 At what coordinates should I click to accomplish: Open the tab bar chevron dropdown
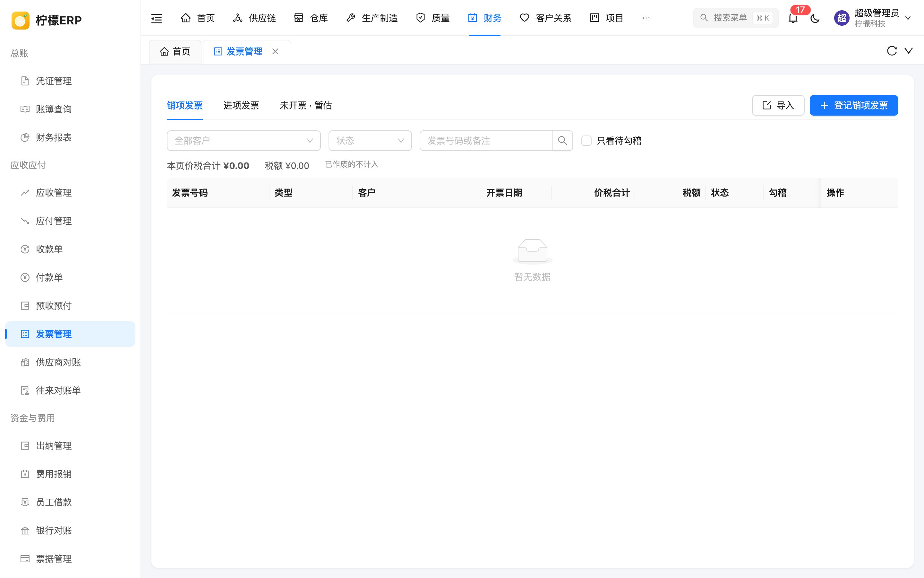(x=909, y=51)
